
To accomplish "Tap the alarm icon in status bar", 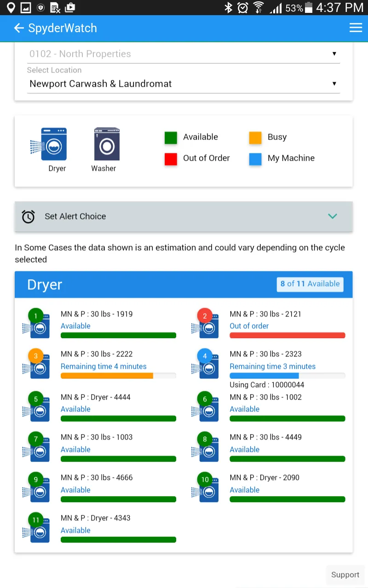I will click(243, 7).
